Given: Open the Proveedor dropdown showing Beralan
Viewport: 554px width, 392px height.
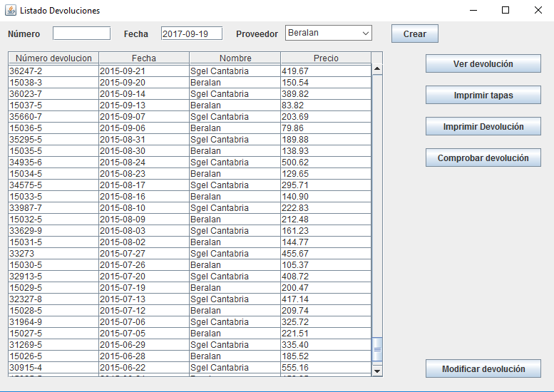Looking at the screenshot, I should [x=329, y=33].
